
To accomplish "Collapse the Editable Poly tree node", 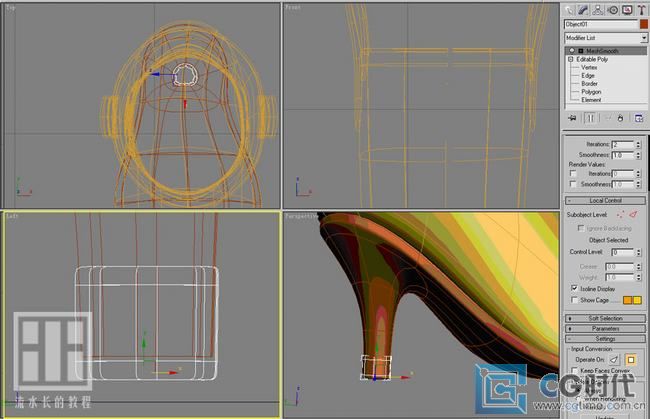I will pos(570,59).
